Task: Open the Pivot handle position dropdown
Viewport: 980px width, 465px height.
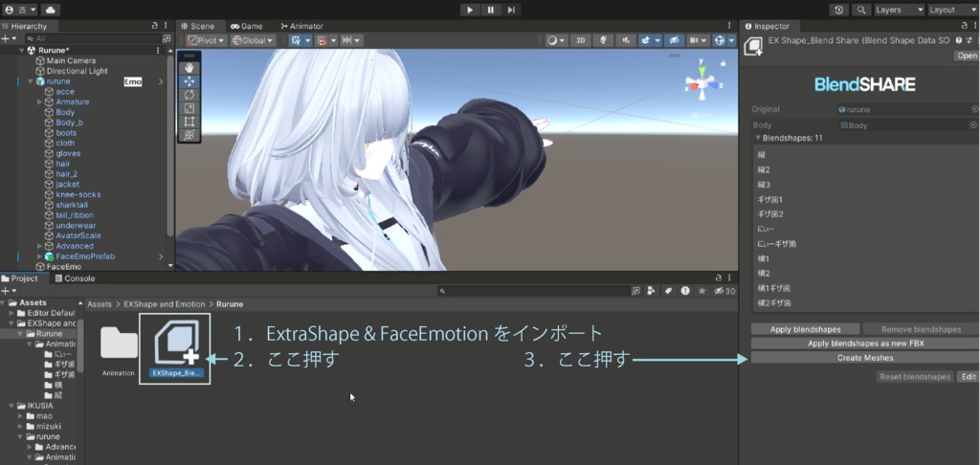Action: click(x=207, y=40)
